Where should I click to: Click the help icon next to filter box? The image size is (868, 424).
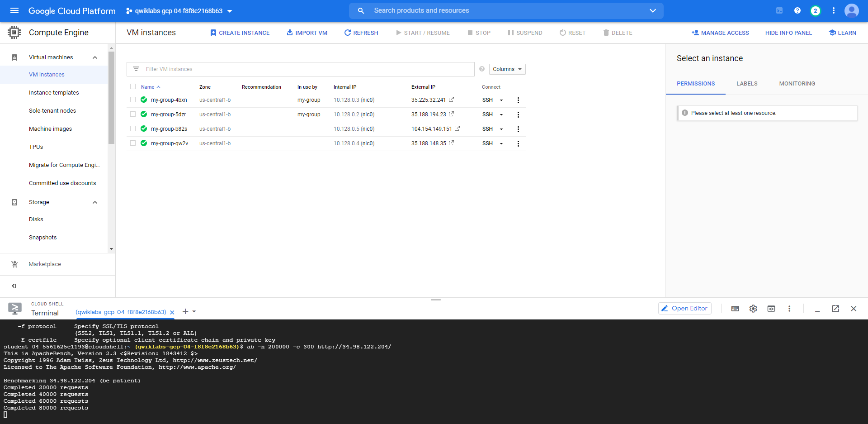pos(482,69)
